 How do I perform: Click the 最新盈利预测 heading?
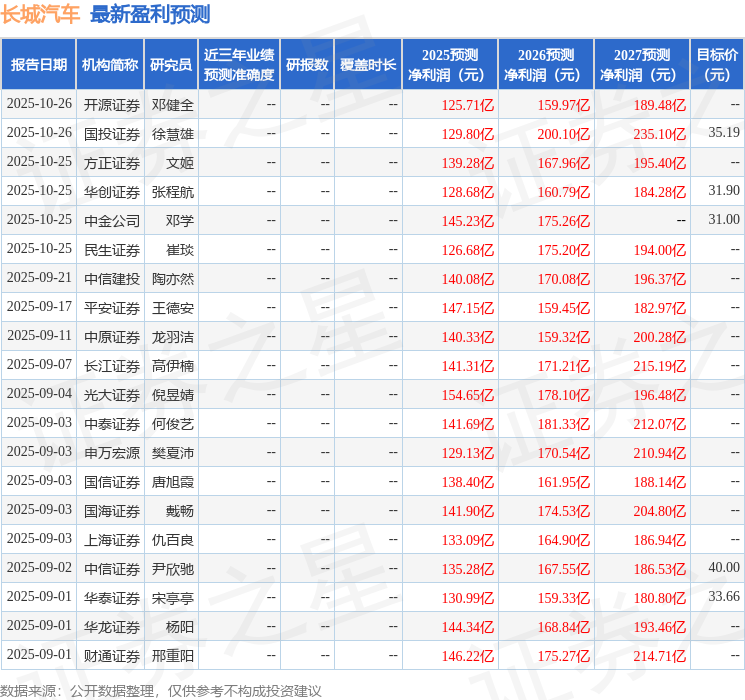150,14
